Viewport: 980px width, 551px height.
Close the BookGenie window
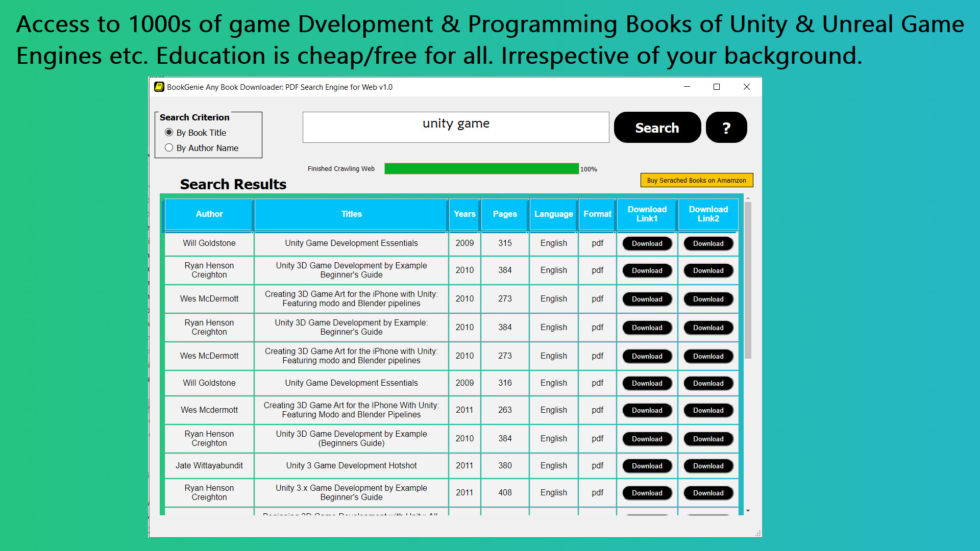pyautogui.click(x=746, y=87)
